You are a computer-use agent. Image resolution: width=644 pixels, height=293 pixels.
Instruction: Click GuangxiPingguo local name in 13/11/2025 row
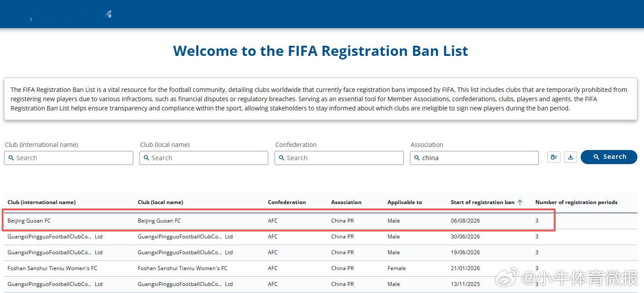(185, 284)
